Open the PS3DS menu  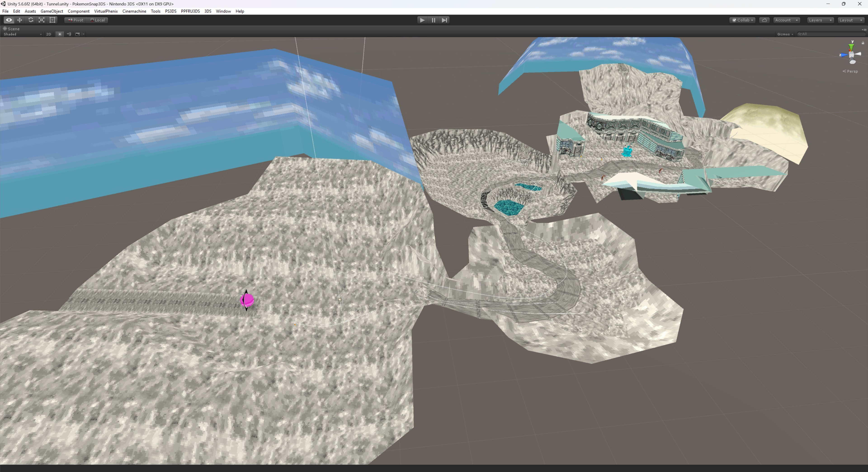171,11
